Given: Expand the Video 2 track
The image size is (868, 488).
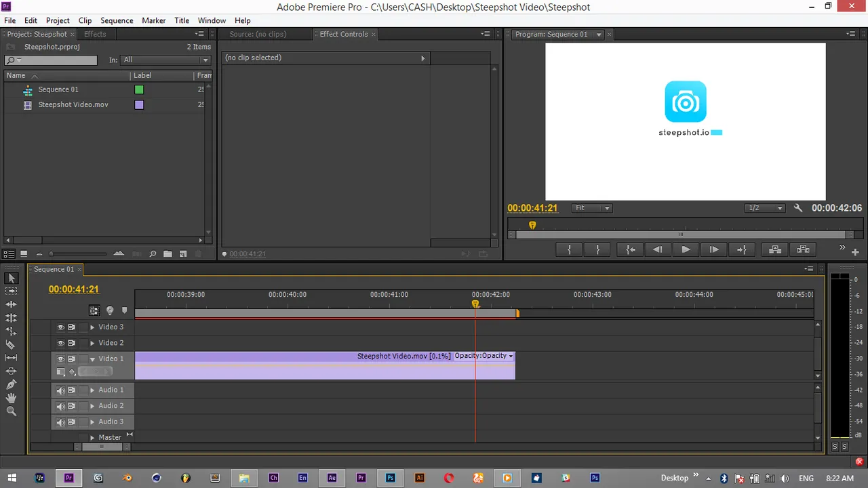Looking at the screenshot, I should 92,343.
